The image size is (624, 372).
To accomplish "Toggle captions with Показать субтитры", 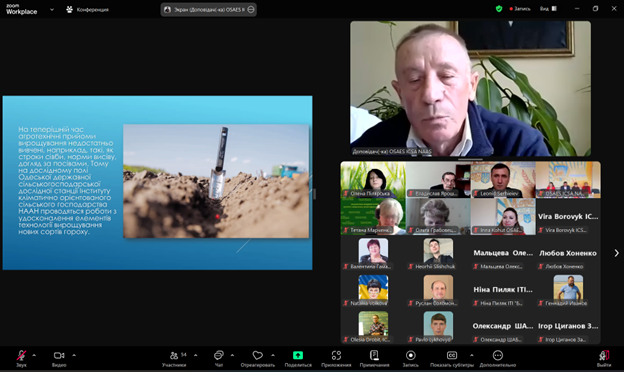I will pos(452,355).
